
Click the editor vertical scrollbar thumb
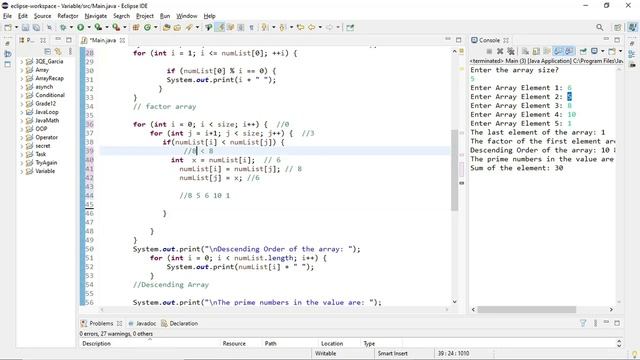(454, 170)
